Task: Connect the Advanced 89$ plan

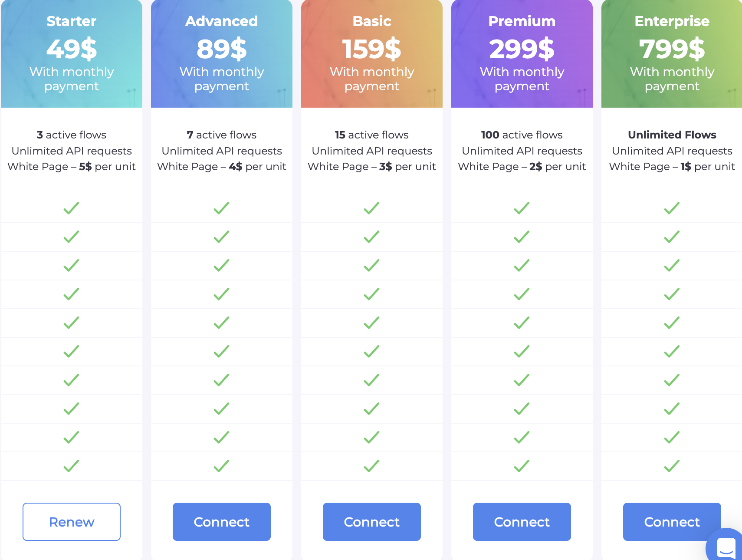Action: pos(222,522)
